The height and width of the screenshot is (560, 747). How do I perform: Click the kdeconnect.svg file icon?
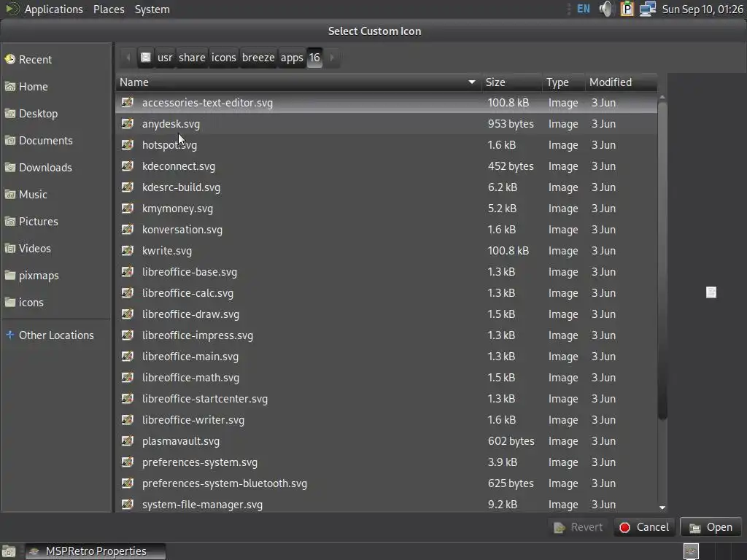pos(127,166)
